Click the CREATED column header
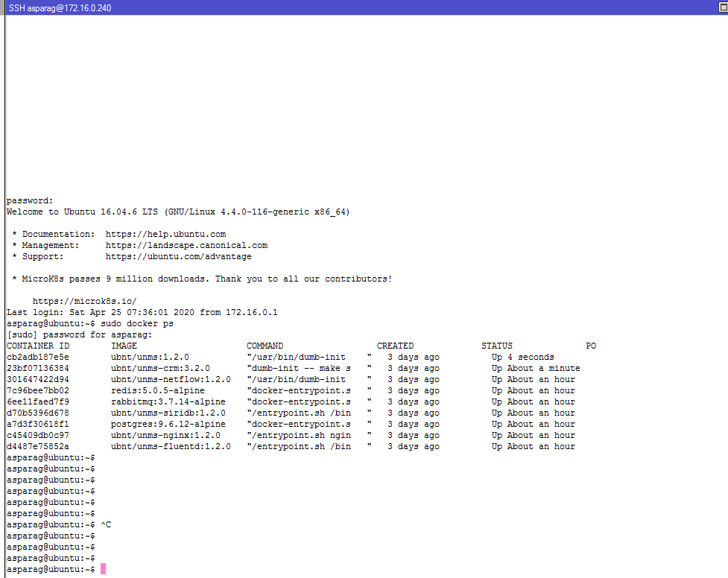This screenshot has width=728, height=578. (395, 346)
